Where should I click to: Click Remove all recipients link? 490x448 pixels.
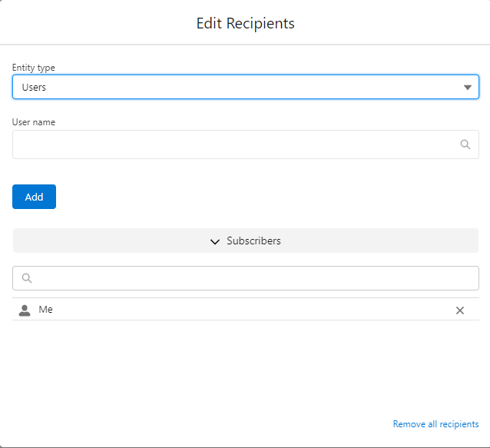click(x=435, y=424)
